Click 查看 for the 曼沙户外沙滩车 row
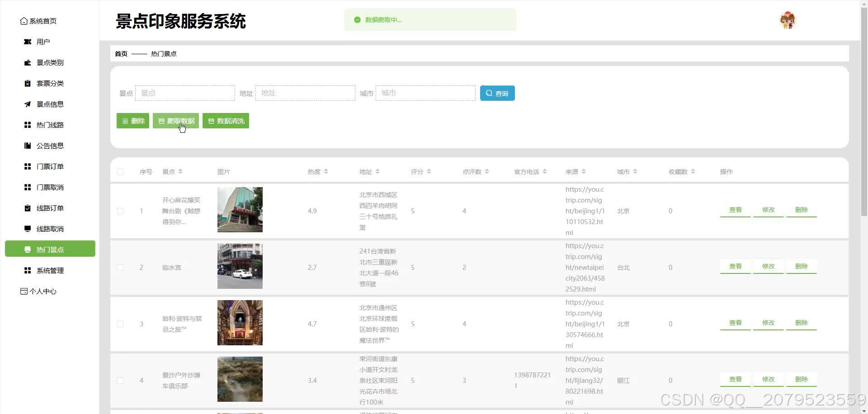The width and height of the screenshot is (868, 414). click(x=736, y=380)
